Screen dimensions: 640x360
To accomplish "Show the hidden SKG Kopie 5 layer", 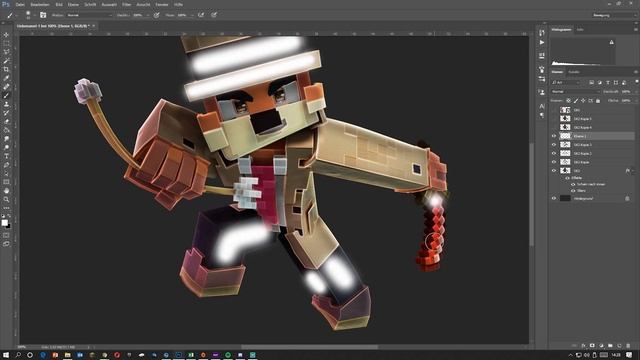I will [x=554, y=119].
